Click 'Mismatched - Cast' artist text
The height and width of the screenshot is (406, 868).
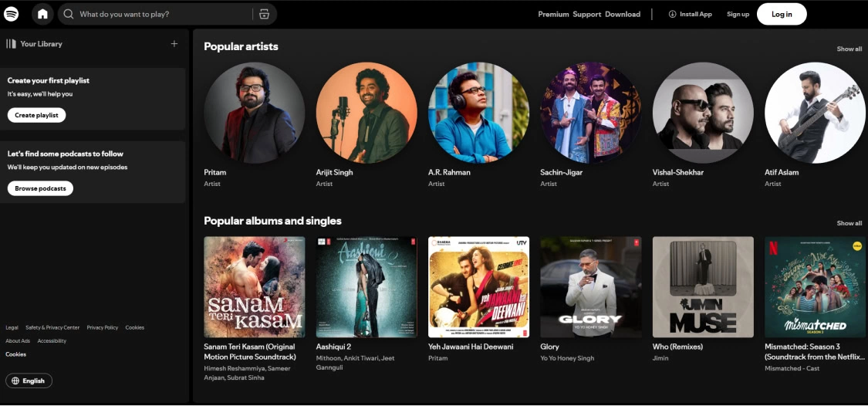(x=792, y=368)
